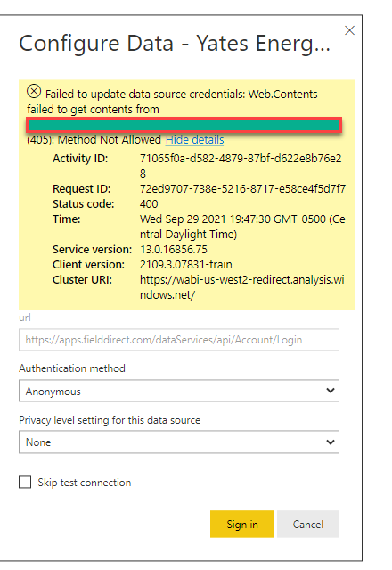Click the Status code value 400
This screenshot has width=392, height=570.
click(149, 204)
